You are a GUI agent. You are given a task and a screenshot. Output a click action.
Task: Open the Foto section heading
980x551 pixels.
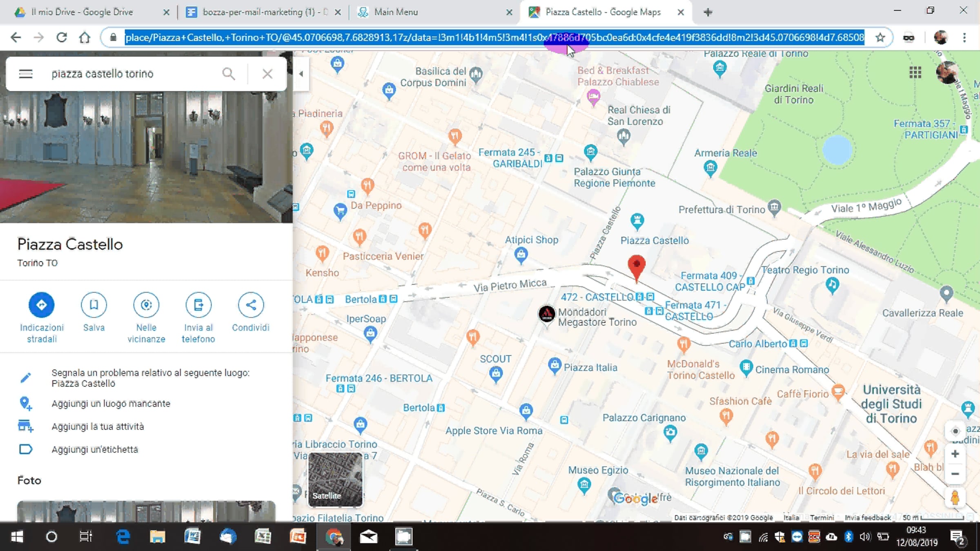(29, 480)
